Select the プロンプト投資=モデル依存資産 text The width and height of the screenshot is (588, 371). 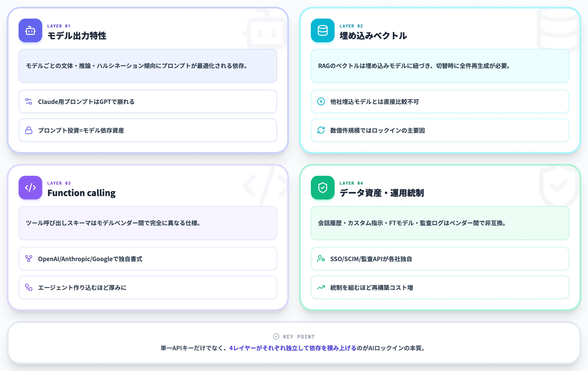[81, 130]
